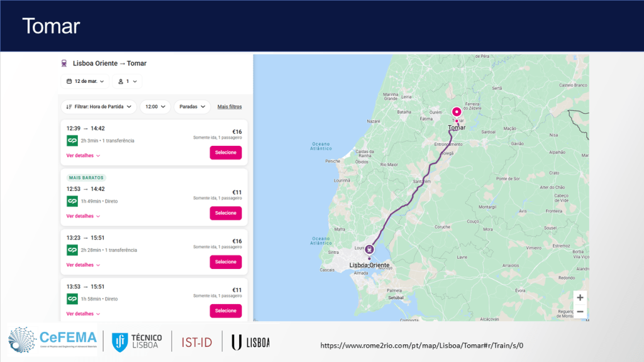Click the train icon beside Lisboa Oriente → Tomar

click(64, 63)
